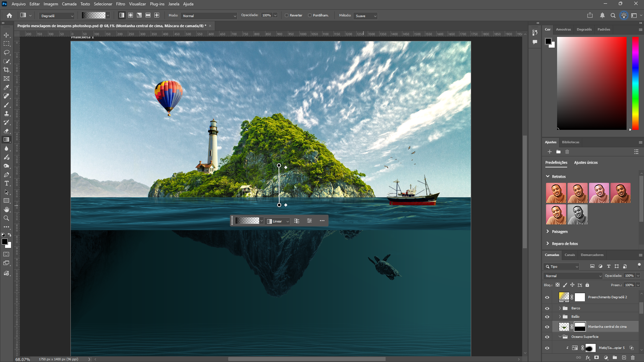
Task: Select the Lasso tool
Action: (6, 53)
